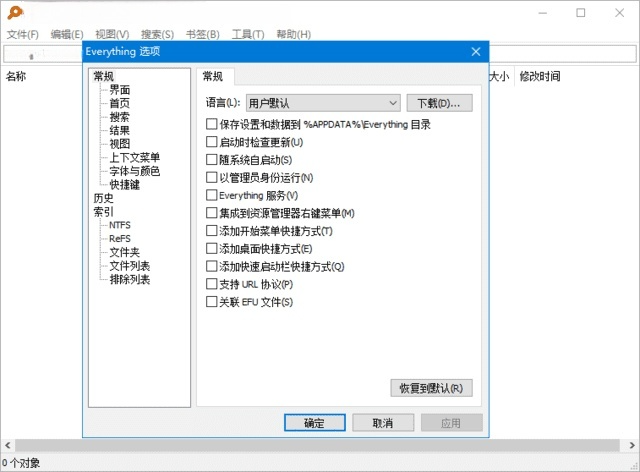Choose 排除列表 in the tree
The image size is (640, 472).
pyautogui.click(x=130, y=279)
